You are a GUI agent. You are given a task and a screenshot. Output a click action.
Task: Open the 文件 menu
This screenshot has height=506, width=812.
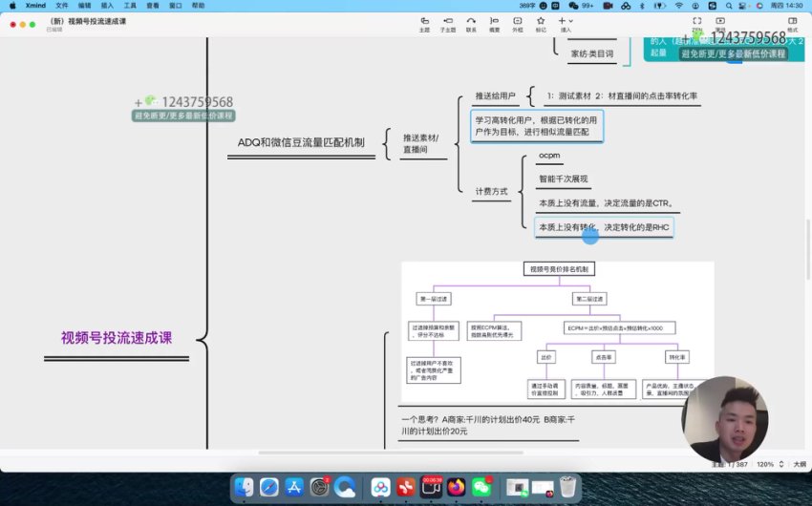(62, 5)
